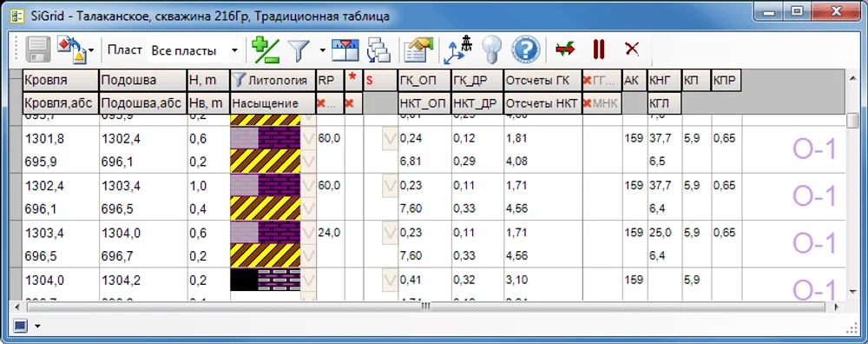Open lithology dropdown in row with Кровля 1303,4
This screenshot has width=868, height=344.
[308, 232]
